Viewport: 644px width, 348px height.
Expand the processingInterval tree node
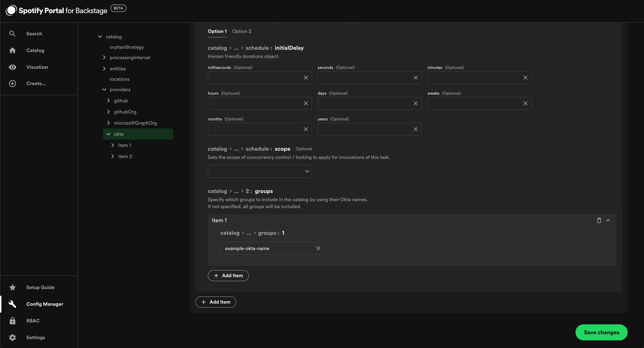pos(104,58)
